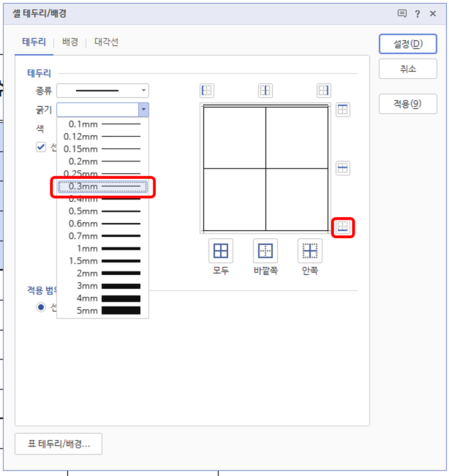
Task: Open the 종류 line type dropdown
Action: click(103, 90)
